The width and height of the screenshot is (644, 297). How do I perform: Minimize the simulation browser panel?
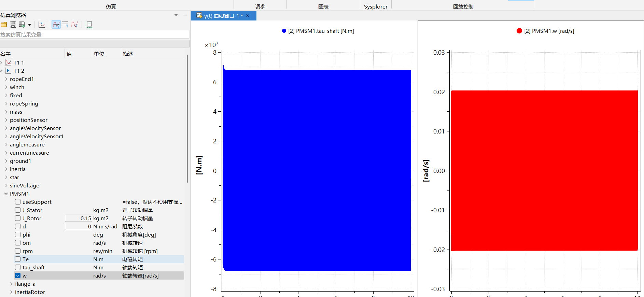click(185, 15)
